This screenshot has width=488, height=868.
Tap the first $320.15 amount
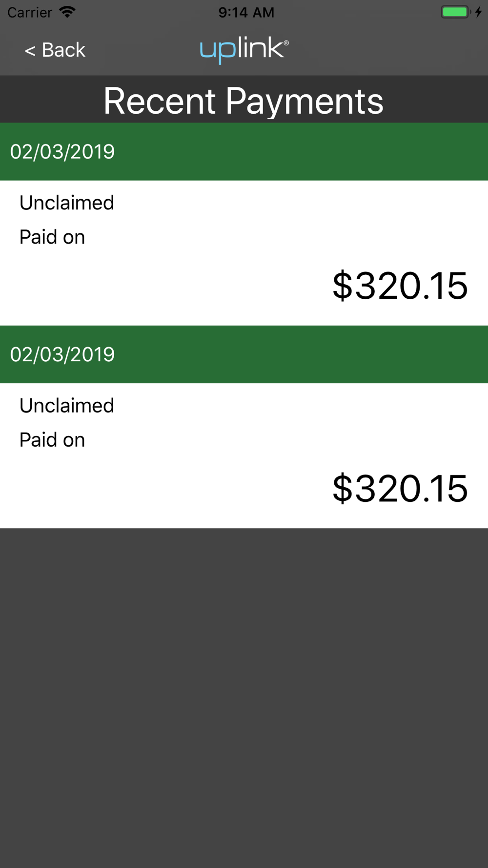pos(400,286)
